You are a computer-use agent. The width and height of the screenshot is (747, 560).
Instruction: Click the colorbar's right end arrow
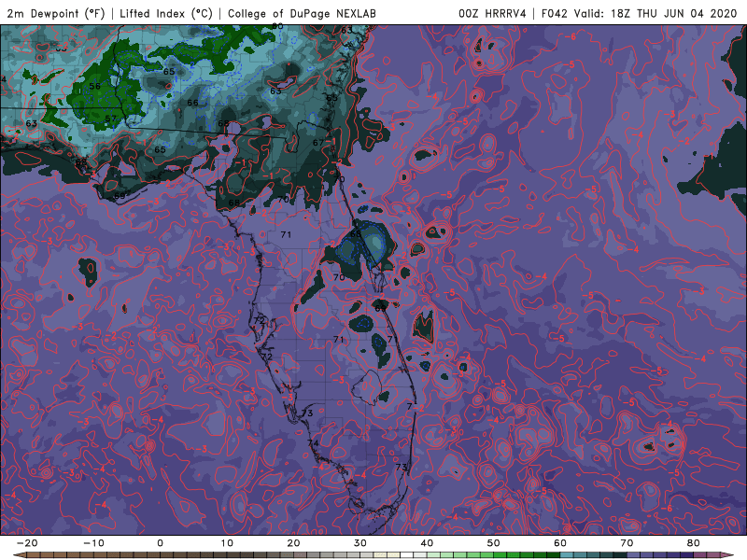(729, 555)
